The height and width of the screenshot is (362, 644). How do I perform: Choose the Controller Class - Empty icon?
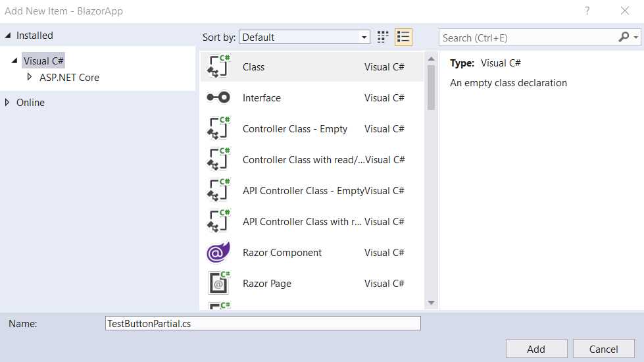[x=218, y=128]
